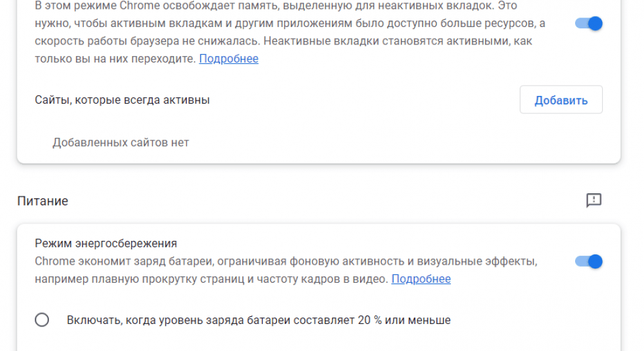Click the "Включать, когда уровень заряда" option label
Viewport: 644px width, 351px height.
pos(258,320)
